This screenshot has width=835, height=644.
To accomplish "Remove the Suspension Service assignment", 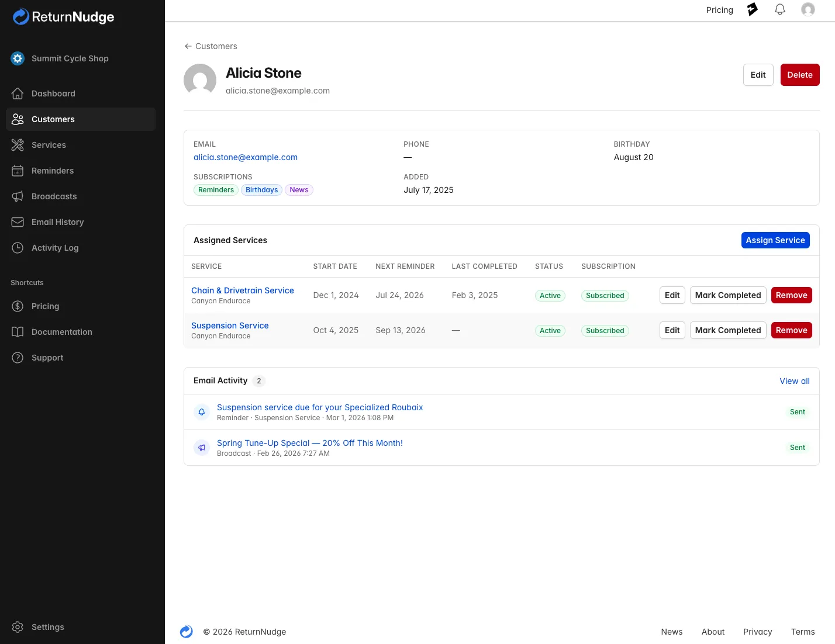I will click(x=791, y=330).
